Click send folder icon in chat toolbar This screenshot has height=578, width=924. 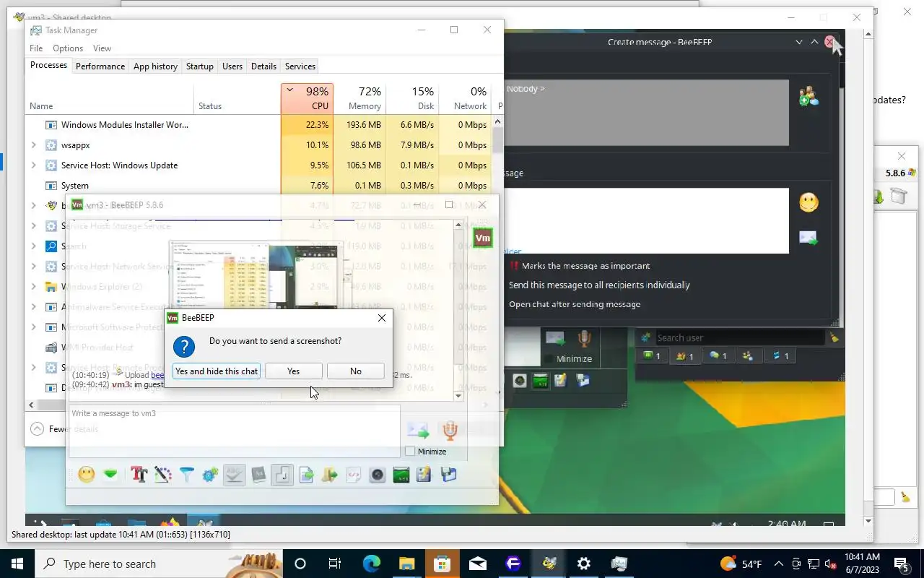coord(330,475)
